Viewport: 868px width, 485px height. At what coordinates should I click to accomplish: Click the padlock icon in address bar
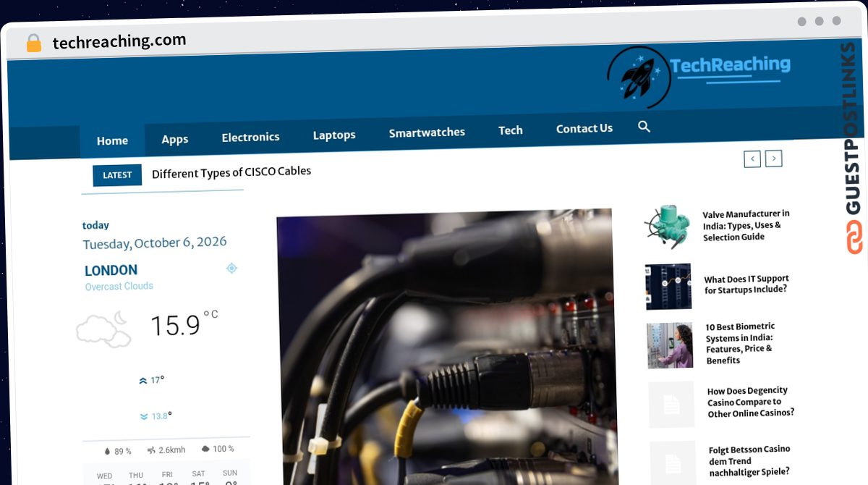[x=34, y=43]
